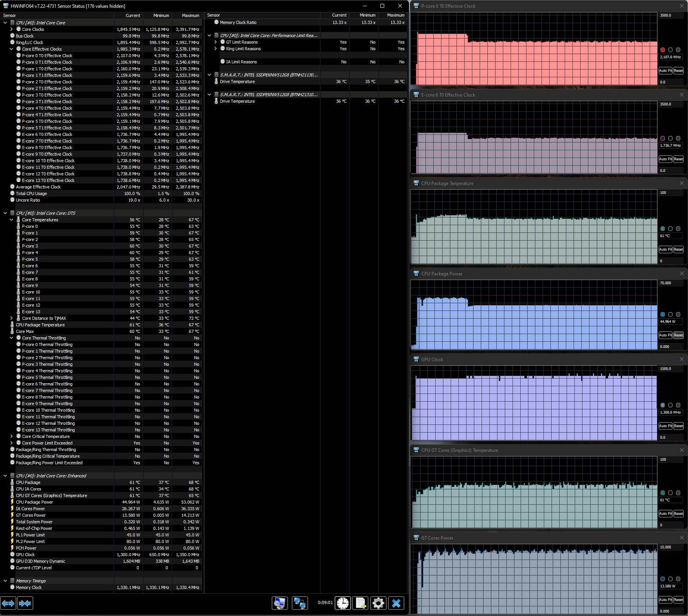The image size is (688, 616).
Task: Edit the 1500.0 maximum field in GPU Clock graph
Action: pyautogui.click(x=671, y=369)
